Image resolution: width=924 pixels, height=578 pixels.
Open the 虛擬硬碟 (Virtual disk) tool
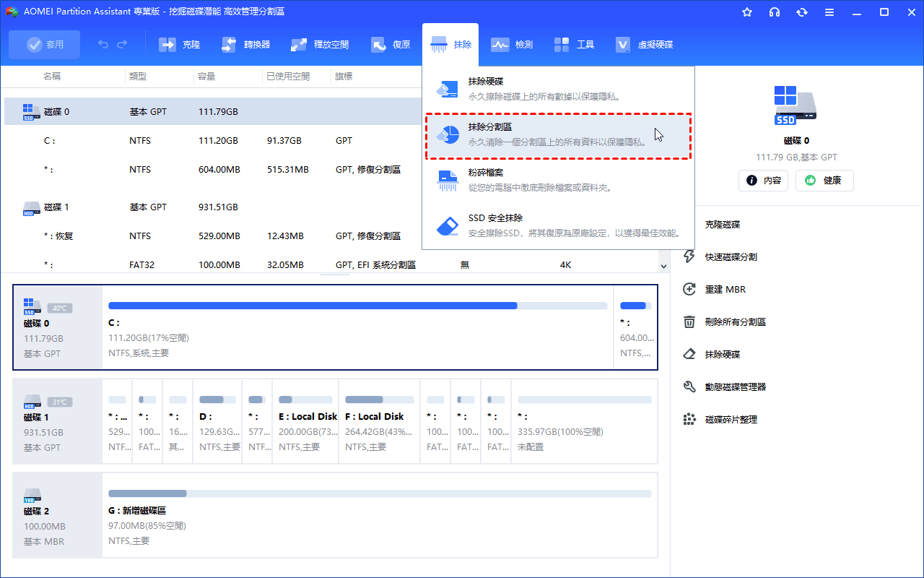pyautogui.click(x=644, y=45)
